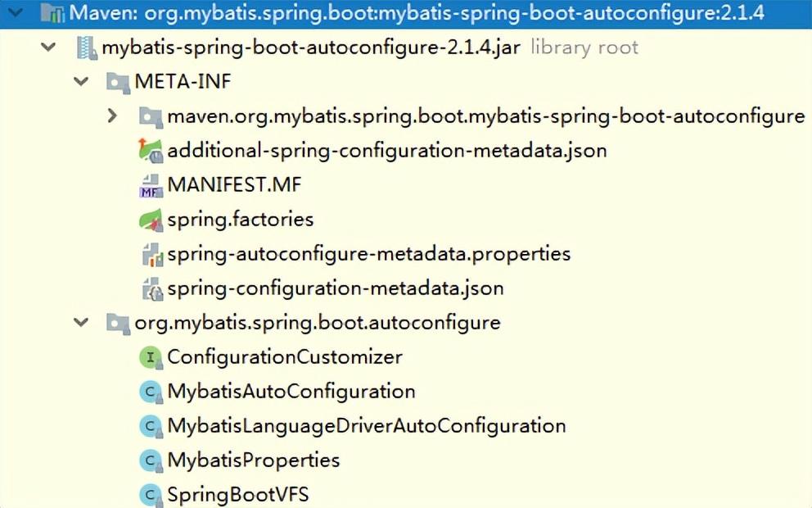This screenshot has height=508, width=812.
Task: Collapse the META-INF folder
Action: point(81,81)
